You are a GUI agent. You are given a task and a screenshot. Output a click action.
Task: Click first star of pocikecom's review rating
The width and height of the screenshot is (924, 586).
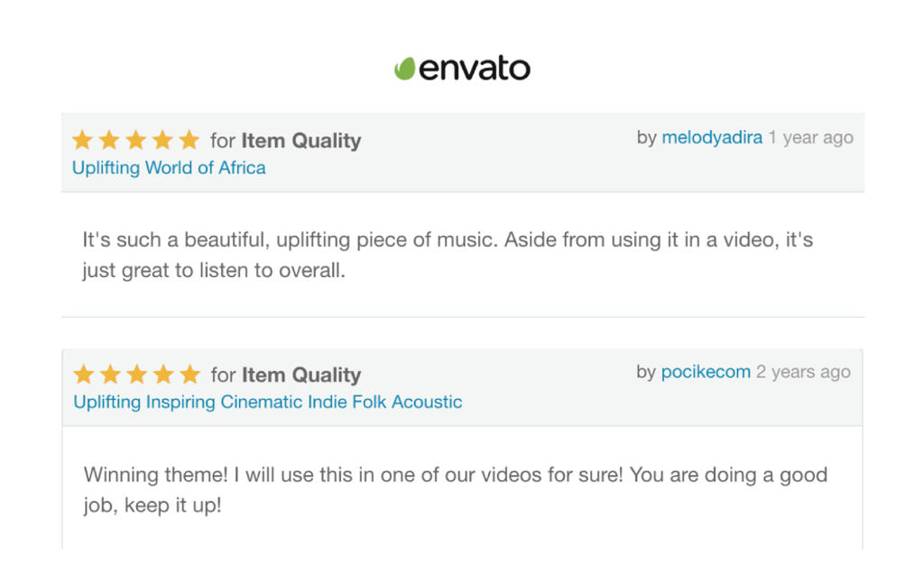coord(83,374)
